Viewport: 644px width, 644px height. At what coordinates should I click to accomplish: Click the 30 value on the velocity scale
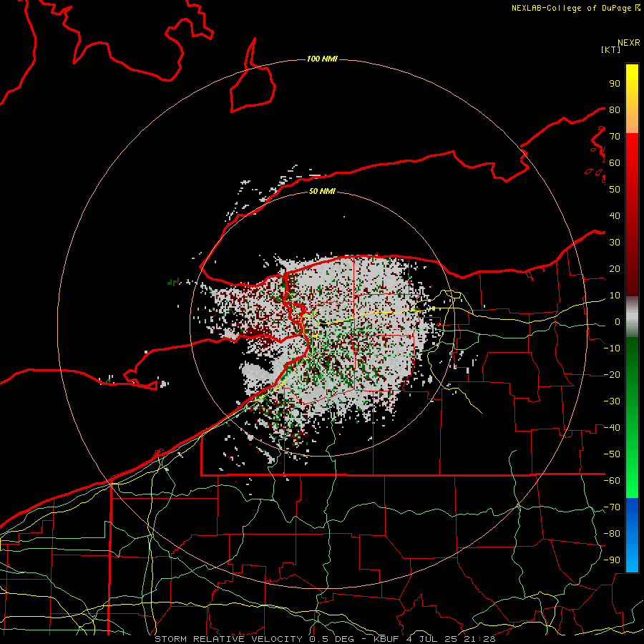(x=615, y=243)
